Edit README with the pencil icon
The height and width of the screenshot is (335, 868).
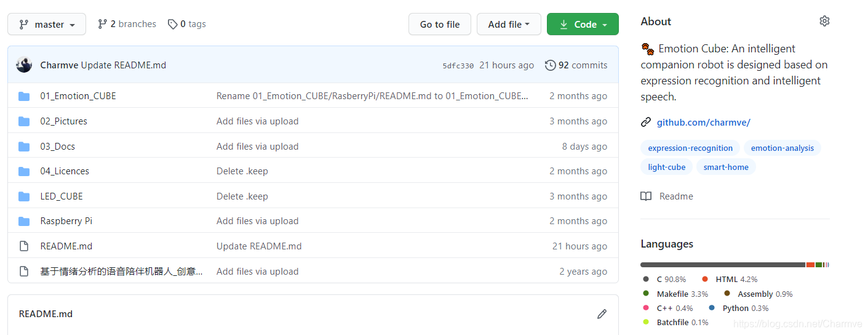click(602, 314)
